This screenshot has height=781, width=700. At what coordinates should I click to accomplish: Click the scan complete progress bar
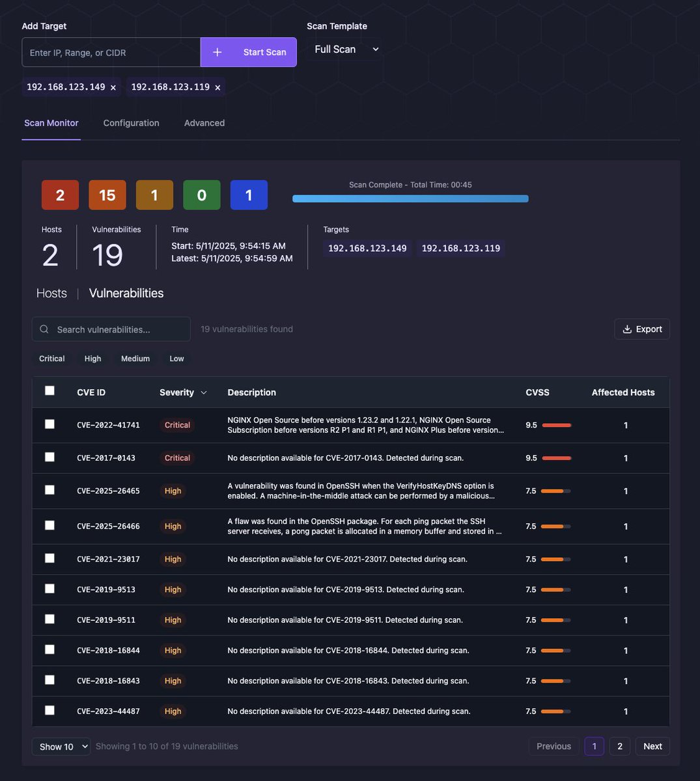(x=410, y=199)
